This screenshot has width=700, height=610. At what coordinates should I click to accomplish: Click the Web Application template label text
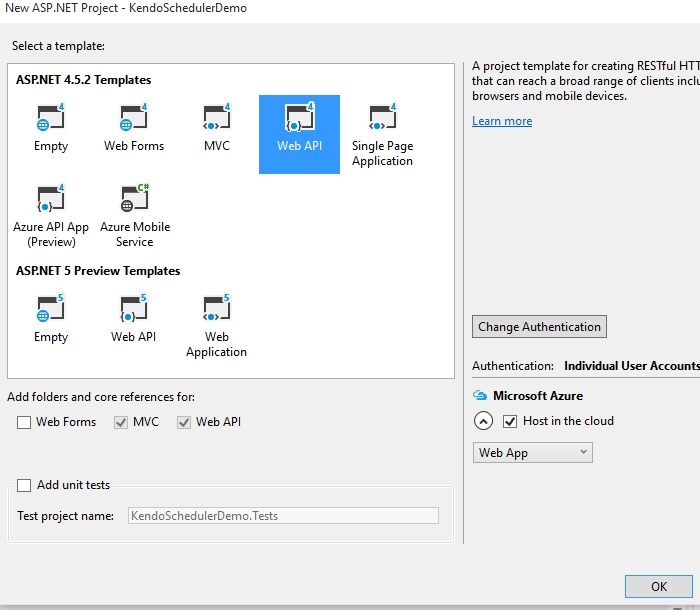[217, 344]
